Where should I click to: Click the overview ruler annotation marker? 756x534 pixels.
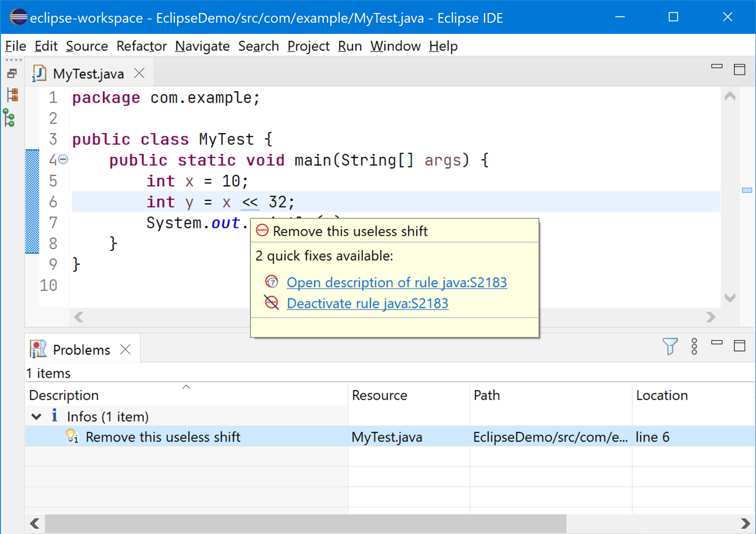point(747,190)
